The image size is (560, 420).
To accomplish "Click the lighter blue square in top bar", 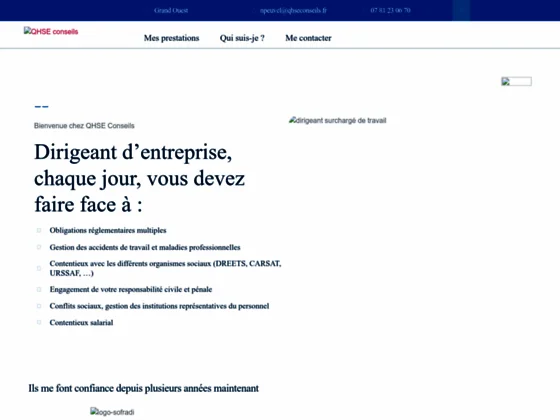I will click(x=461, y=10).
